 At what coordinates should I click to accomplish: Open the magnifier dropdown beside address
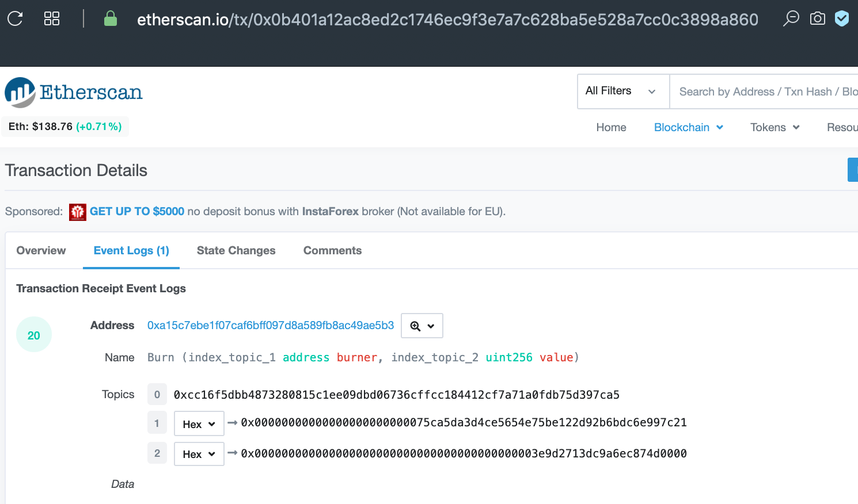coord(422,326)
